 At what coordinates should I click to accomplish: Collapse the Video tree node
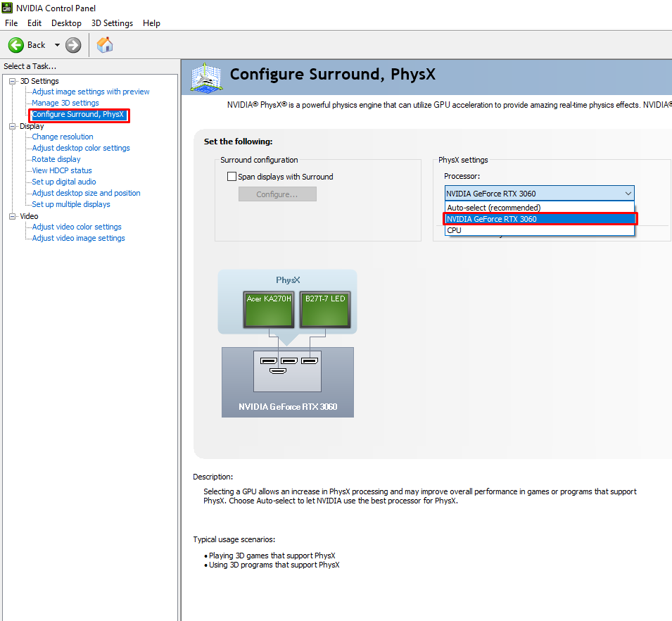click(13, 216)
